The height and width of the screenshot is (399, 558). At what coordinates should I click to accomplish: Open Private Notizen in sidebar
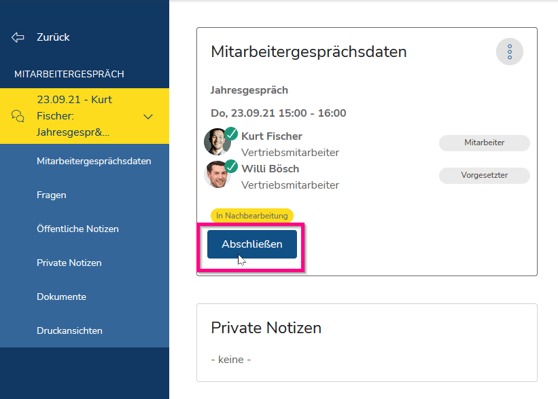[x=69, y=263]
